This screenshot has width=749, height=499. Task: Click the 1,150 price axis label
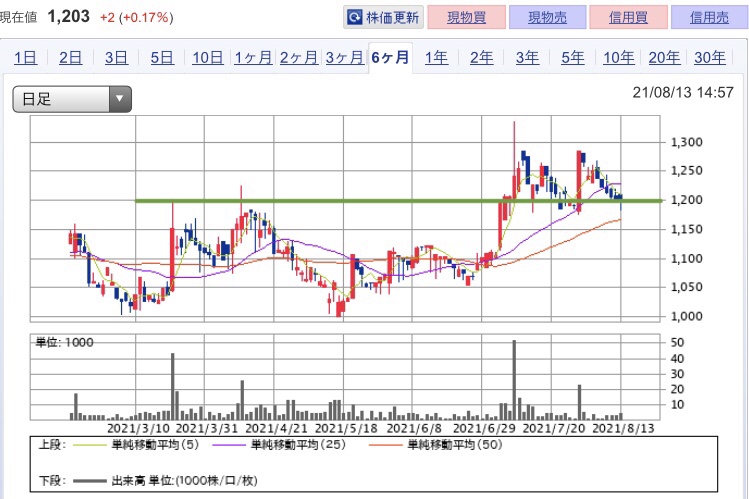tap(687, 229)
